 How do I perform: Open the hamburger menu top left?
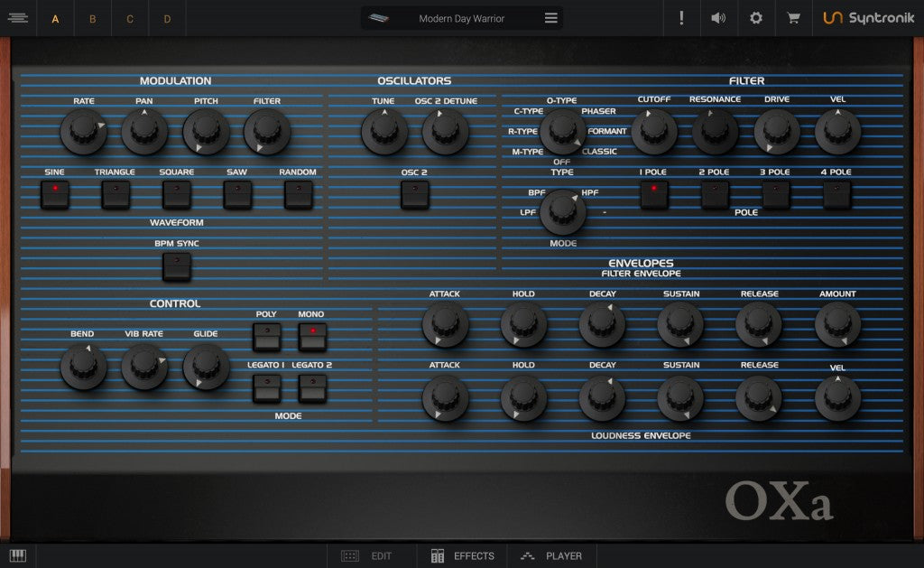point(18,18)
